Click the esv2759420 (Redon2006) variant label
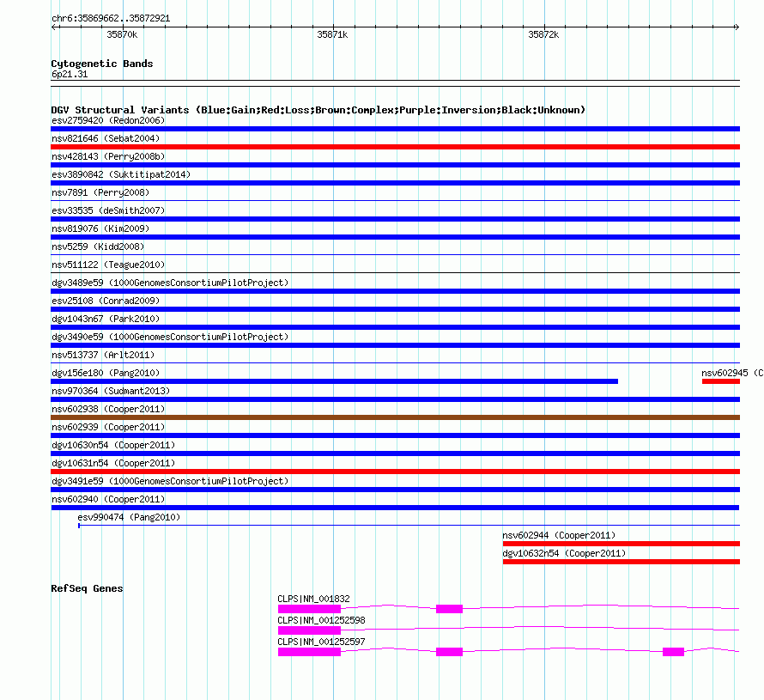Screen dimensions: 764x700 [x=108, y=120]
